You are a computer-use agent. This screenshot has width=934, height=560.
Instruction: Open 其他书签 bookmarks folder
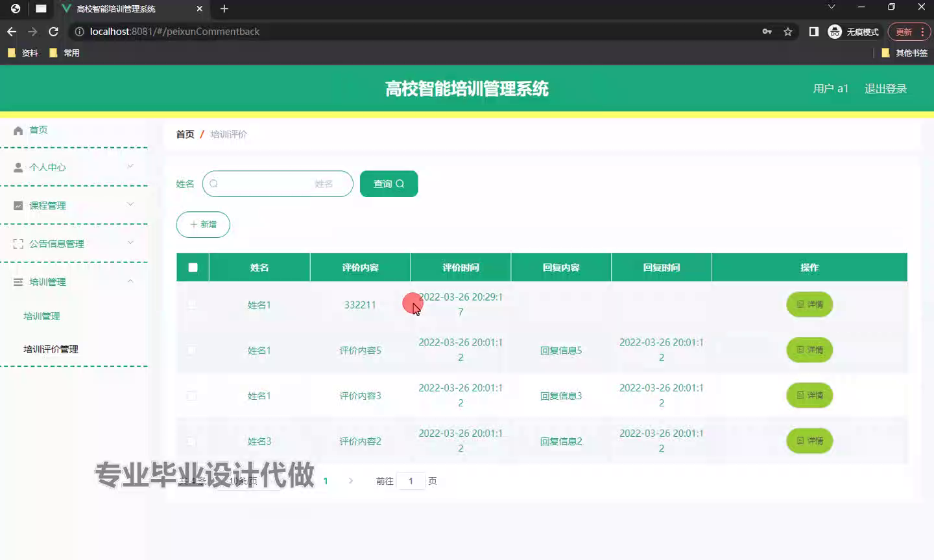click(904, 53)
